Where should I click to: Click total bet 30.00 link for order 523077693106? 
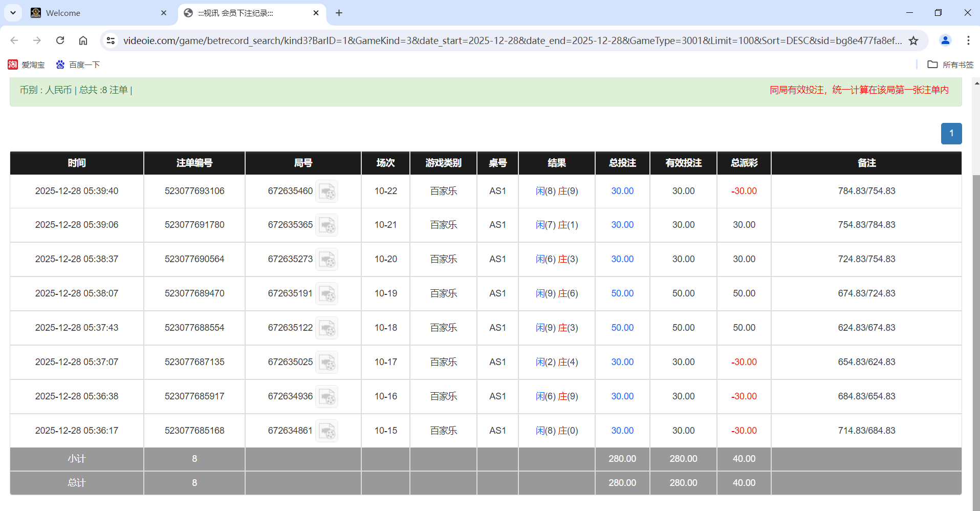point(622,191)
